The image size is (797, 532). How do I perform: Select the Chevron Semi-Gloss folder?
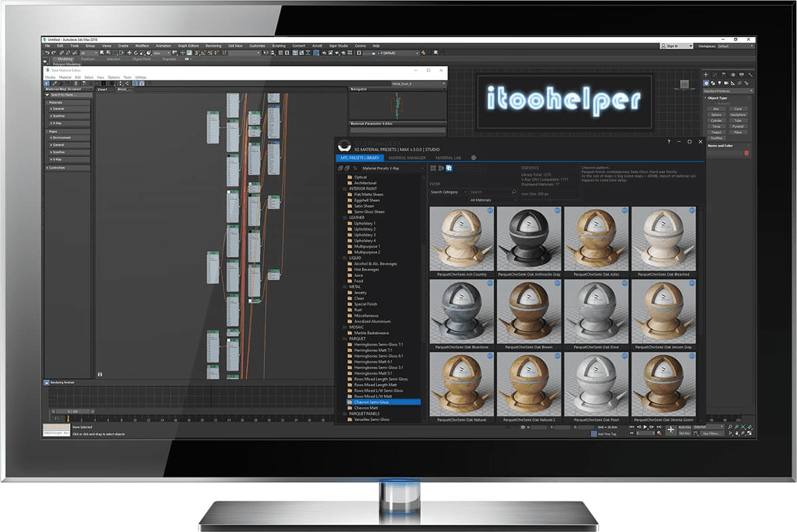(384, 402)
